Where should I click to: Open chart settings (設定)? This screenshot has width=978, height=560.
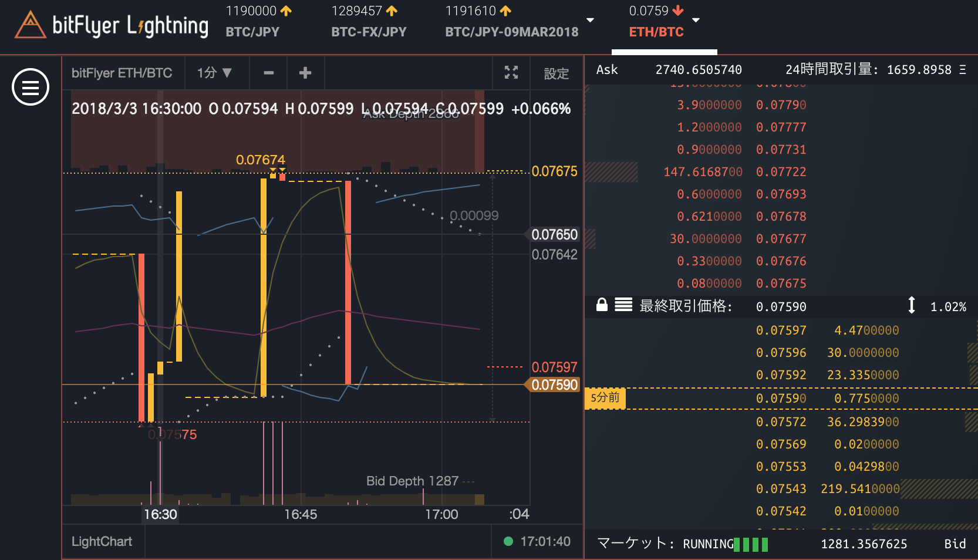[557, 73]
